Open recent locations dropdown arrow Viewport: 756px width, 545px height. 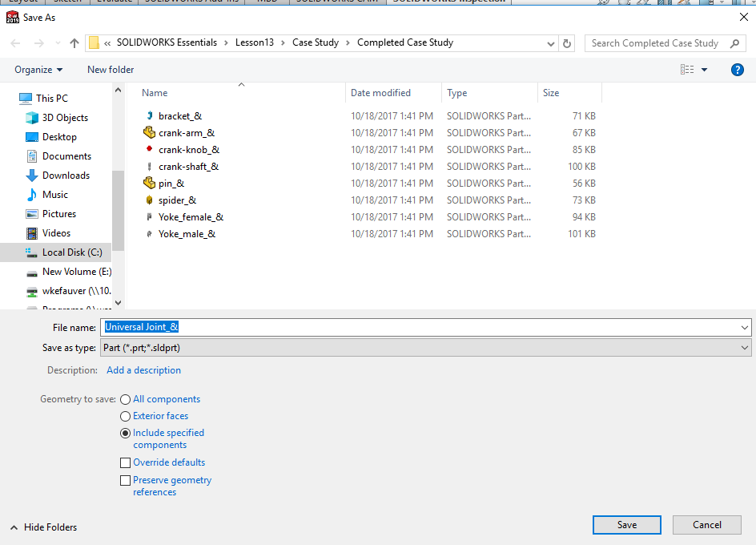point(58,43)
